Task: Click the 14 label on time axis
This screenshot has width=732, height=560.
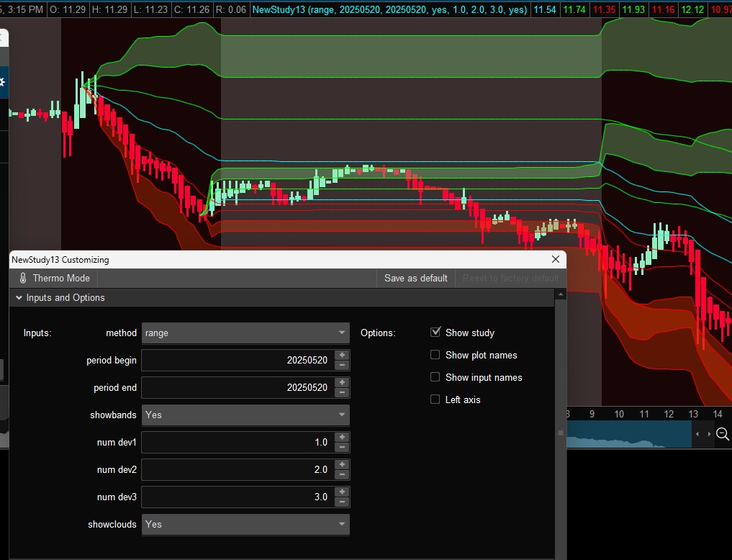Action: tap(718, 414)
